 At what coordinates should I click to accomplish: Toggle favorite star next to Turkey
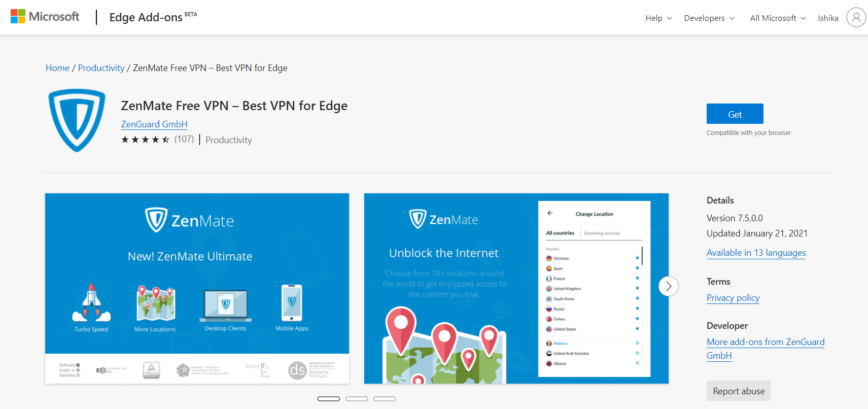[x=638, y=319]
